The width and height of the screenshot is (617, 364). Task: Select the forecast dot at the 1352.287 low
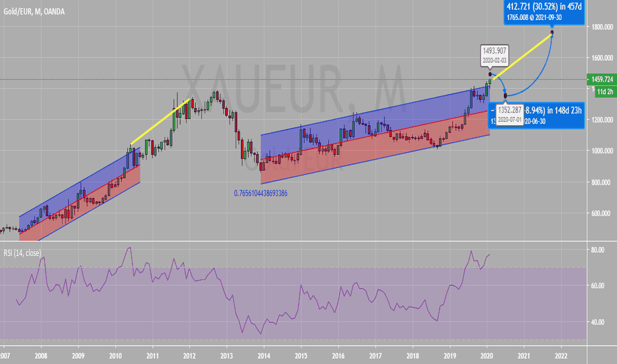[x=506, y=95]
